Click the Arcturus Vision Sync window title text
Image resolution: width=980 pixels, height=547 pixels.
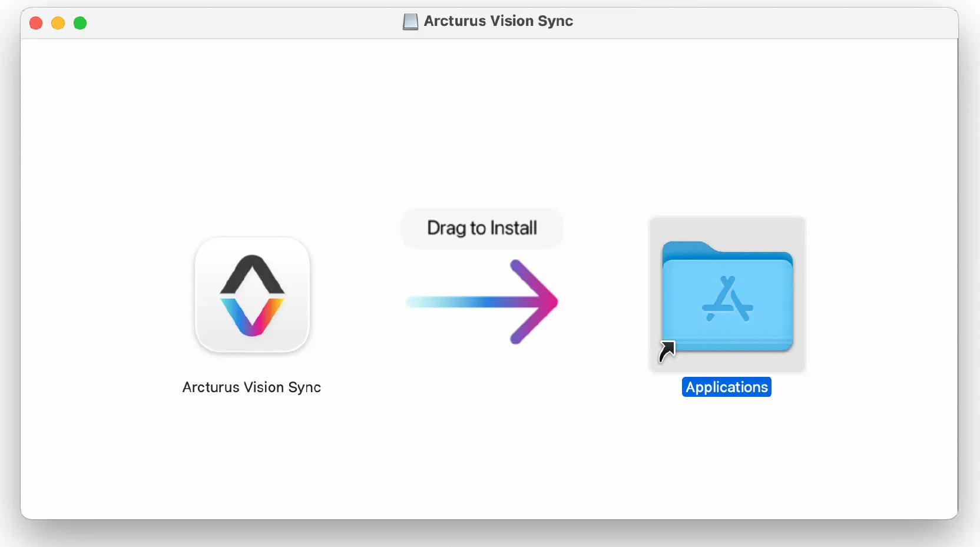(x=498, y=21)
